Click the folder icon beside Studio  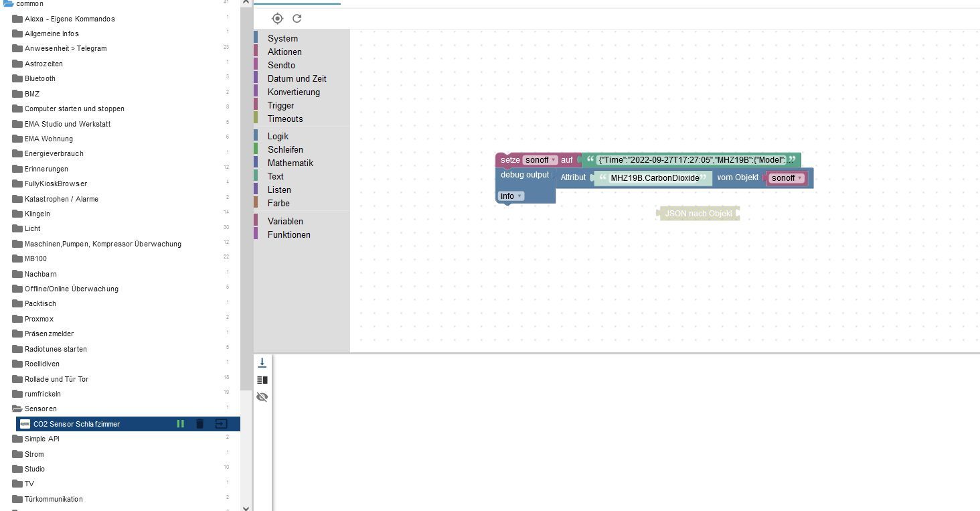pos(17,469)
